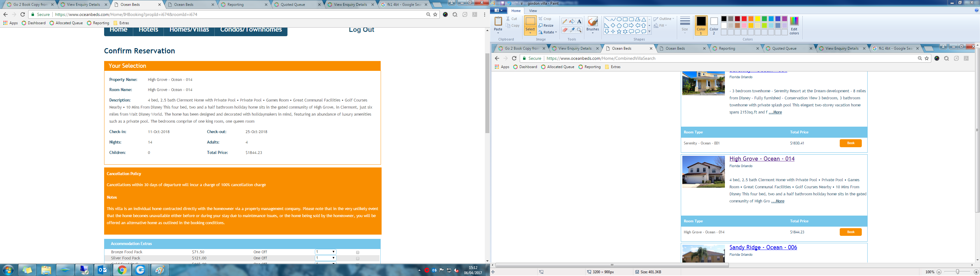Tick the Bronze Food Pack checkbox
The image size is (980, 276).
tap(358, 252)
